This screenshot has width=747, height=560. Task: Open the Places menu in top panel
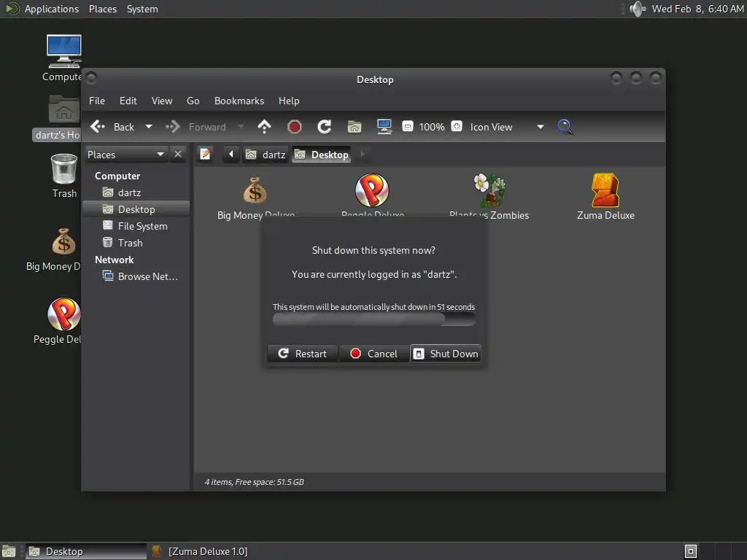(x=103, y=9)
